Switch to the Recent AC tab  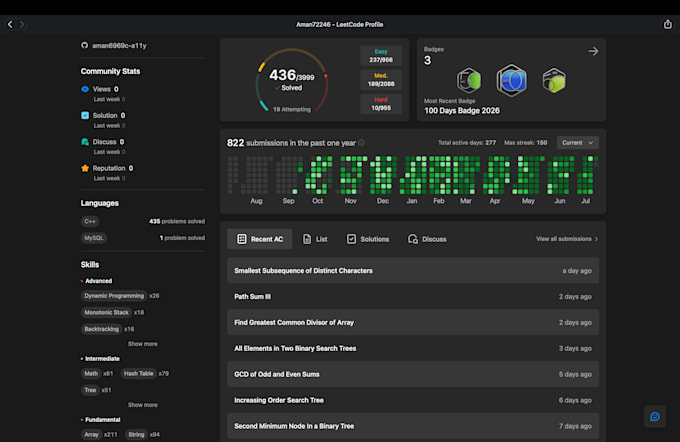[x=259, y=239]
